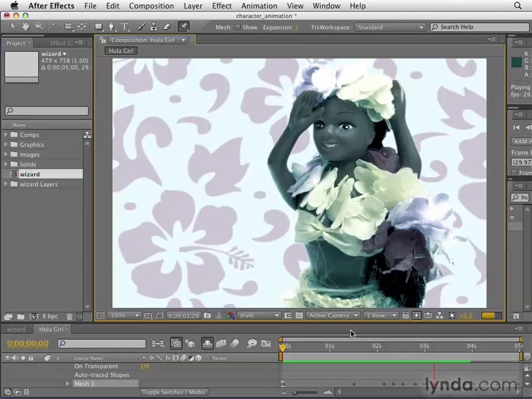Select the Eraser tool
Viewport: 532px width, 399px height.
point(167,27)
